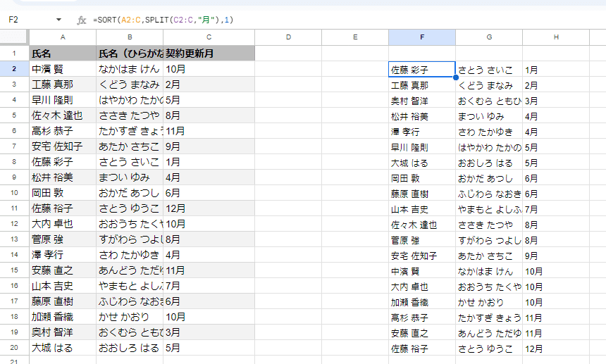The height and width of the screenshot is (364, 606).
Task: Click cell F17 containing 加瀬 香織
Action: [422, 302]
